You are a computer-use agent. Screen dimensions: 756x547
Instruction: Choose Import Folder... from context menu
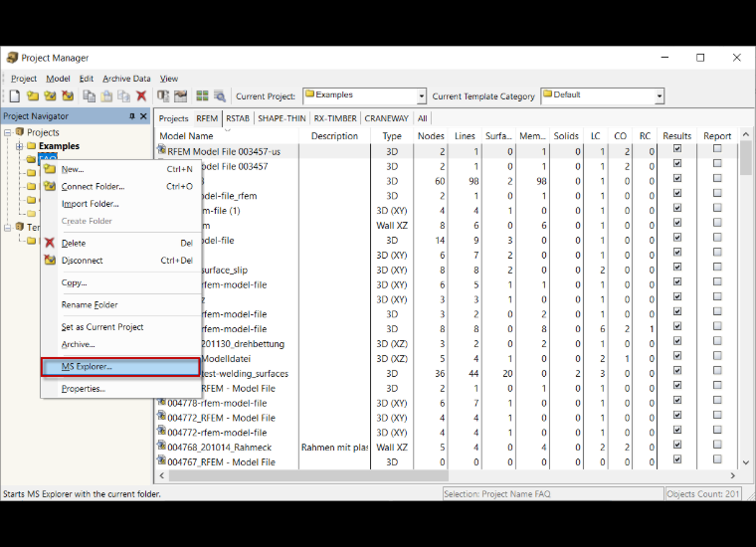tap(120, 203)
